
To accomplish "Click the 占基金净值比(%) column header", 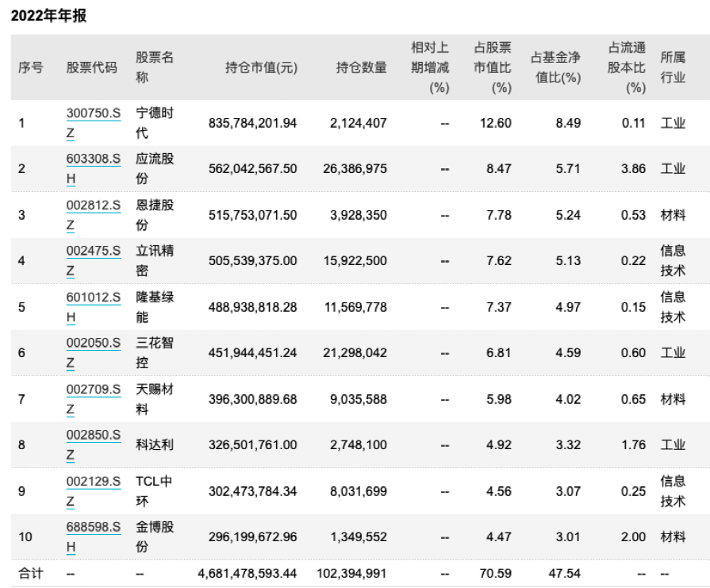I will [x=555, y=67].
